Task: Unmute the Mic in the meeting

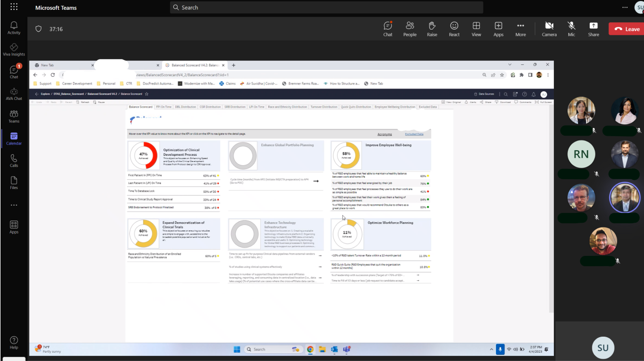Action: point(572,28)
